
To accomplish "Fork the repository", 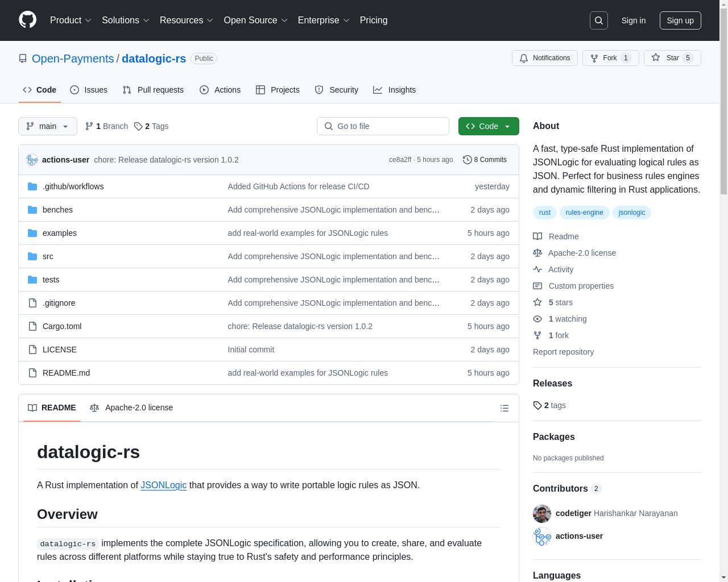I will click(610, 58).
